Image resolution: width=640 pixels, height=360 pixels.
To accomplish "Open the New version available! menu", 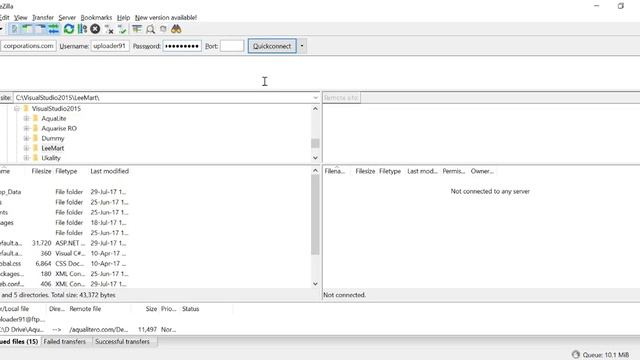I will pos(166,18).
